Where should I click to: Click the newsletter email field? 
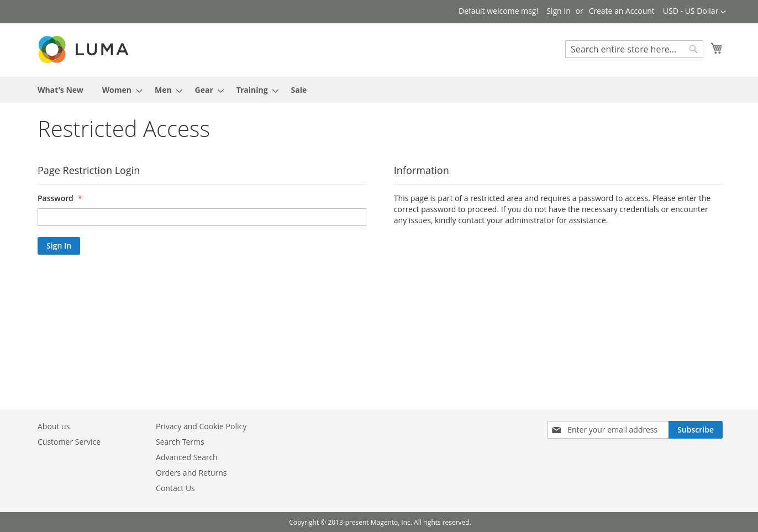point(614,430)
